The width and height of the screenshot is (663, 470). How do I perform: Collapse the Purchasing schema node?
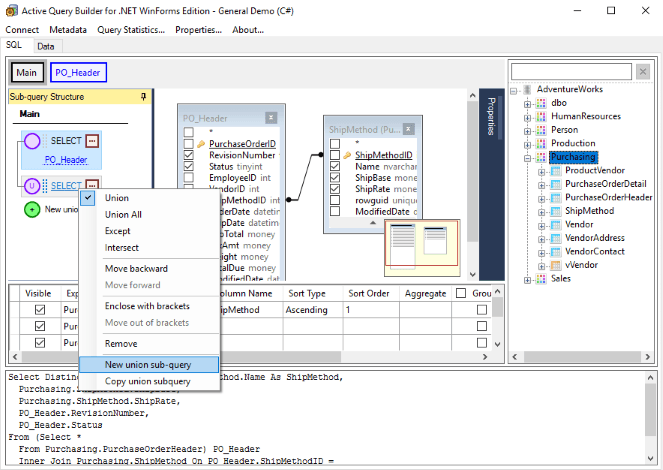(x=527, y=158)
